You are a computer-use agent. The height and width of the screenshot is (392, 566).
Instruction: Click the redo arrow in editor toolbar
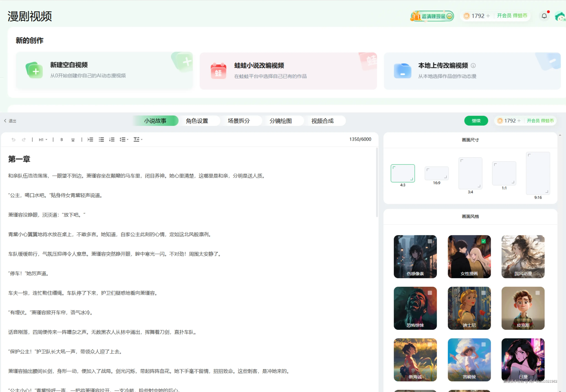(24, 140)
